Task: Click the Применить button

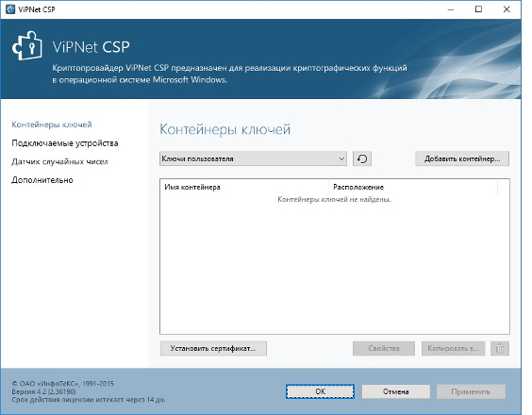Action: click(x=471, y=391)
